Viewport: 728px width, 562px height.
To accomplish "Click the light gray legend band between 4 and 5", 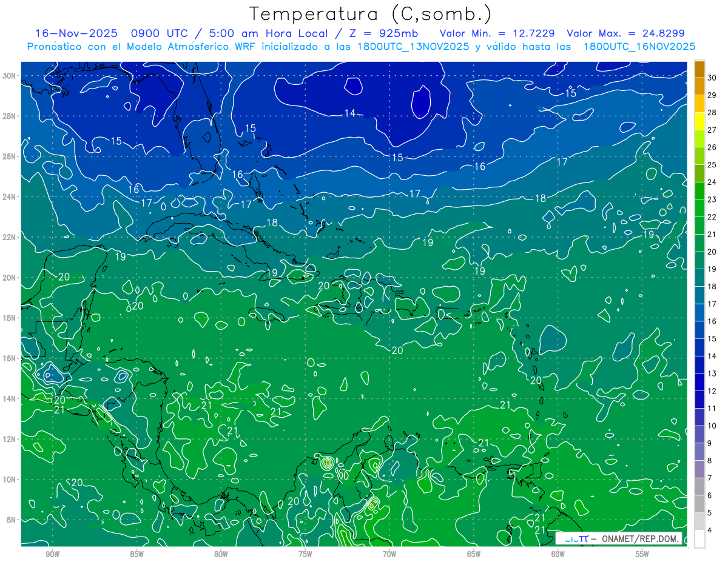I will click(699, 522).
